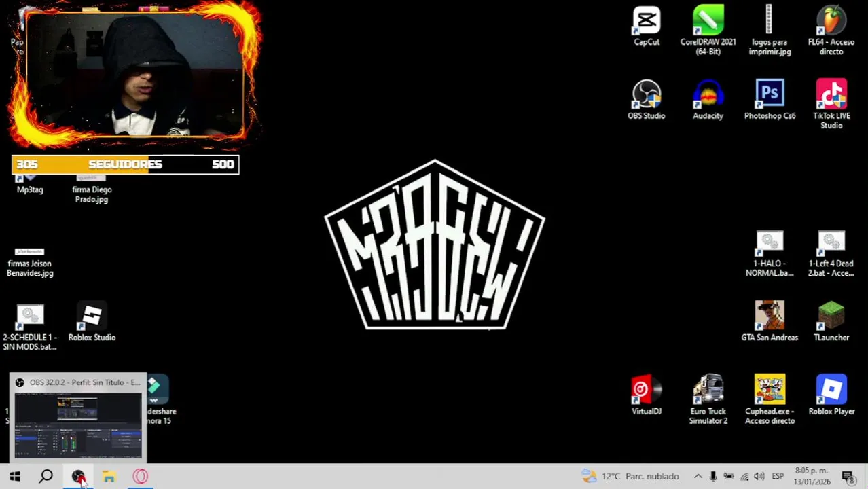
Task: Open Cuphead.exe Acceso directo shortcut
Action: 770,399
